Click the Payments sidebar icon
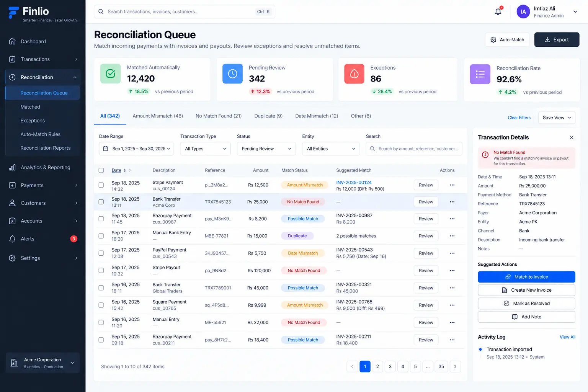 click(x=12, y=185)
